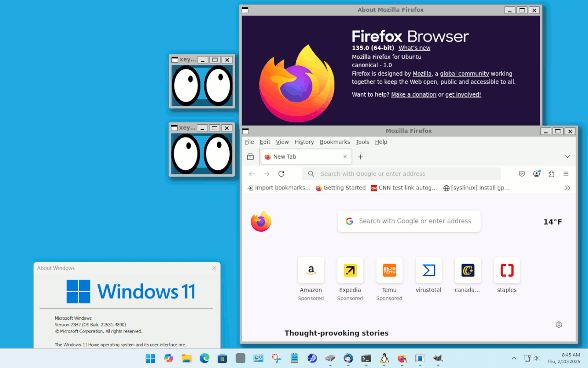Open the [syslinux] Install bookmark
The height and width of the screenshot is (368, 588).
tap(476, 188)
